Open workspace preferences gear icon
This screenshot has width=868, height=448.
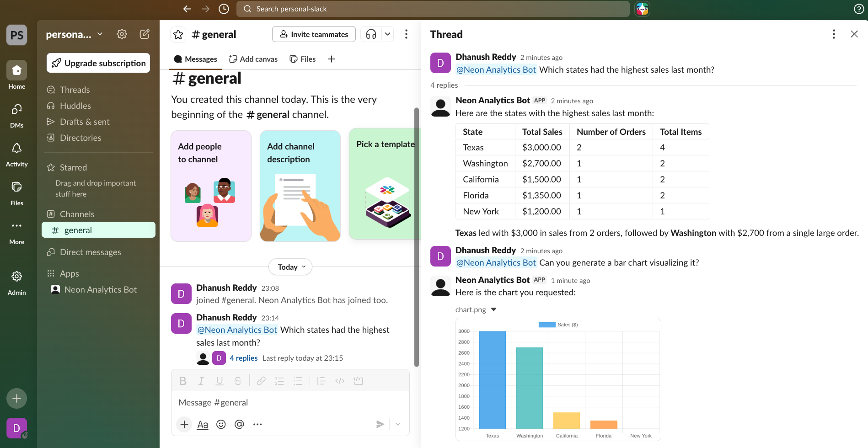[x=122, y=34]
